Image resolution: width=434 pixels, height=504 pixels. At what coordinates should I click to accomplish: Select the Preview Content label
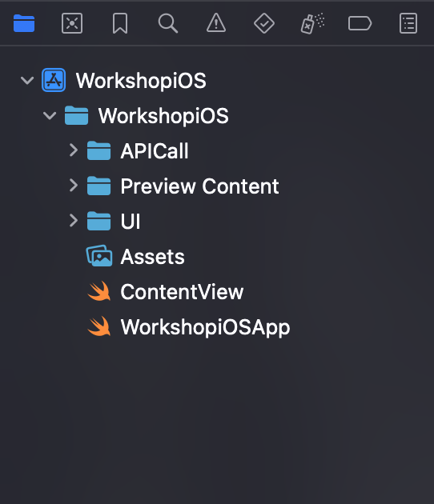pyautogui.click(x=200, y=186)
